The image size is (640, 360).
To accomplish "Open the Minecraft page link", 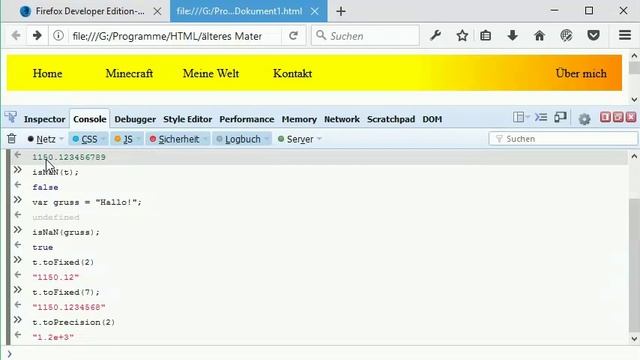I will tap(129, 73).
